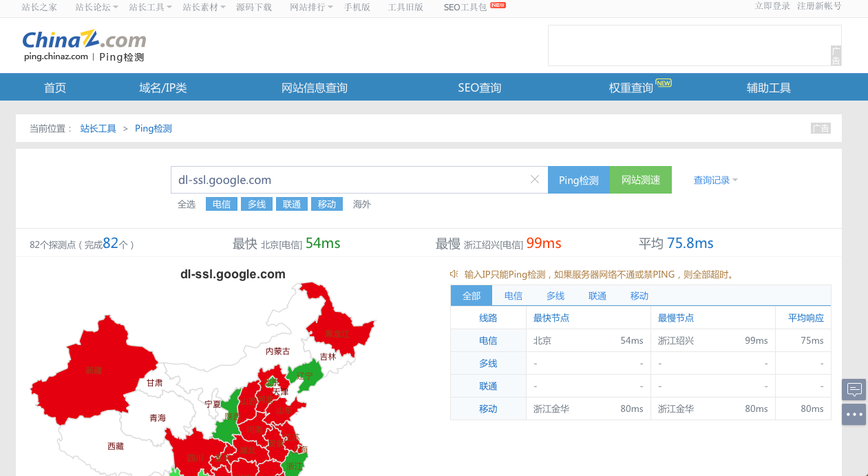This screenshot has height=476, width=868.
Task: Click the 移动 row in the results table
Action: [x=641, y=408]
